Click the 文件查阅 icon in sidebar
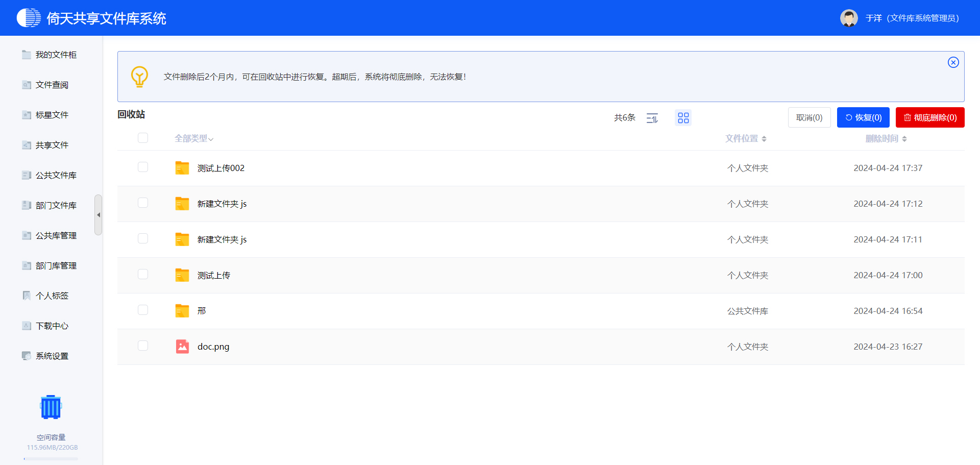Viewport: 980px width, 465px height. pos(27,85)
